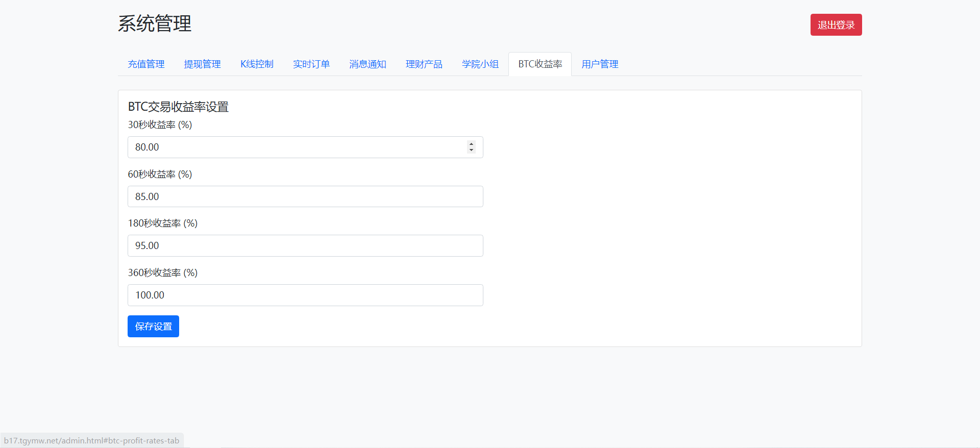The width and height of the screenshot is (980, 448).
Task: Open the 消息通知 tab
Action: click(x=367, y=64)
